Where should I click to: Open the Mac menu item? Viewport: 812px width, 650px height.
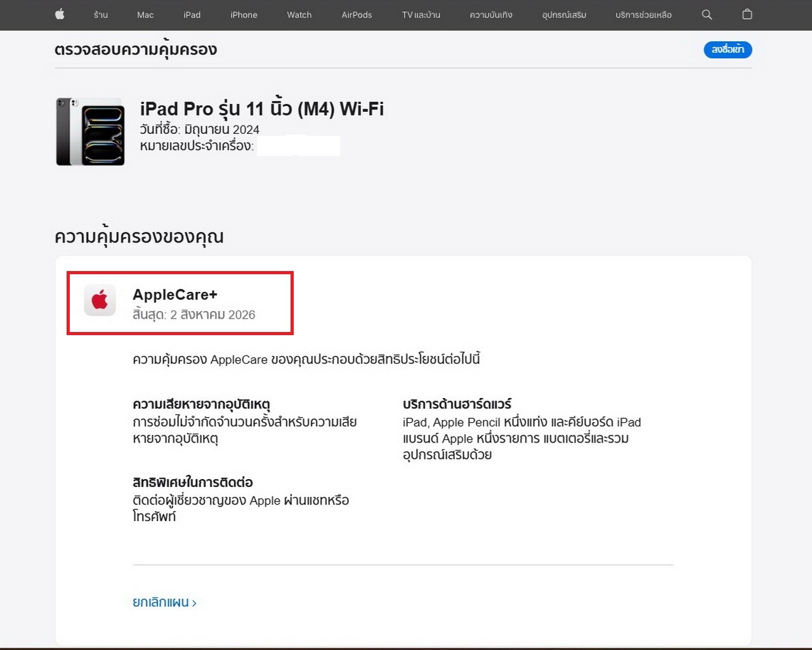click(x=145, y=15)
